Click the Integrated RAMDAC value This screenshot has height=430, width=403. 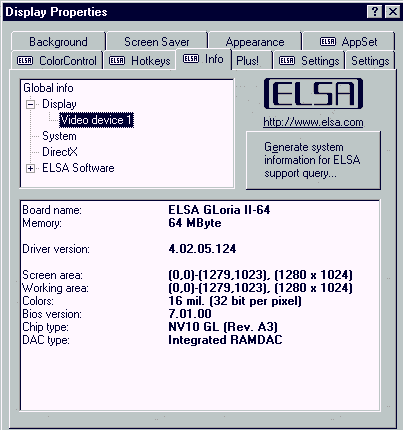point(225,340)
